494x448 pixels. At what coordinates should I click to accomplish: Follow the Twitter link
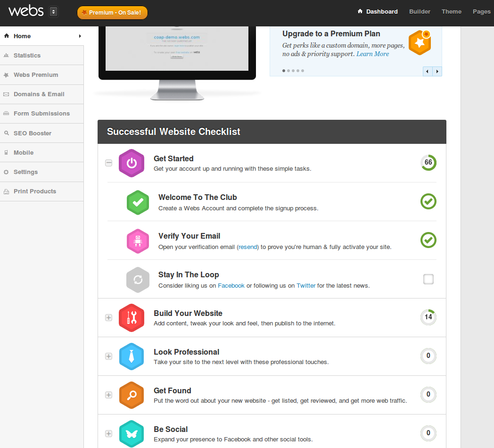point(306,286)
